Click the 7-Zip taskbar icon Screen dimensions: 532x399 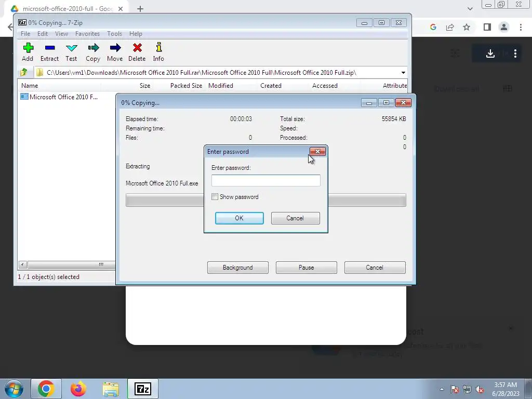143,389
